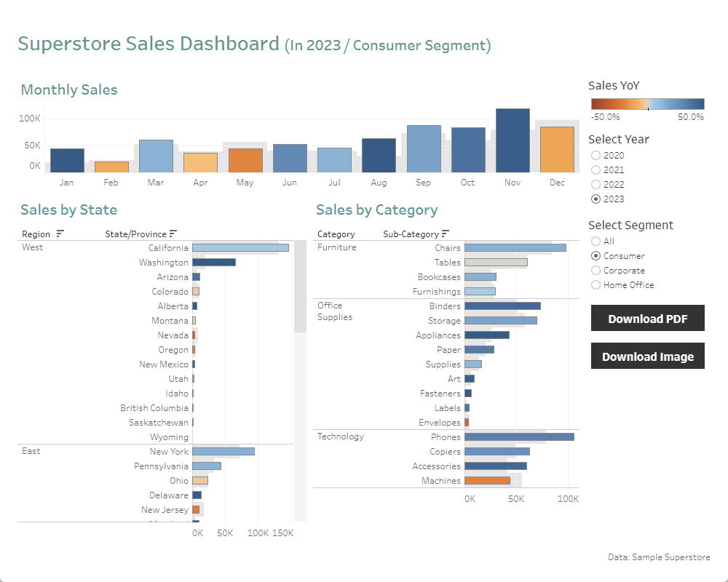Select the Phones sub-category bar
The height and width of the screenshot is (582, 728).
pos(518,437)
